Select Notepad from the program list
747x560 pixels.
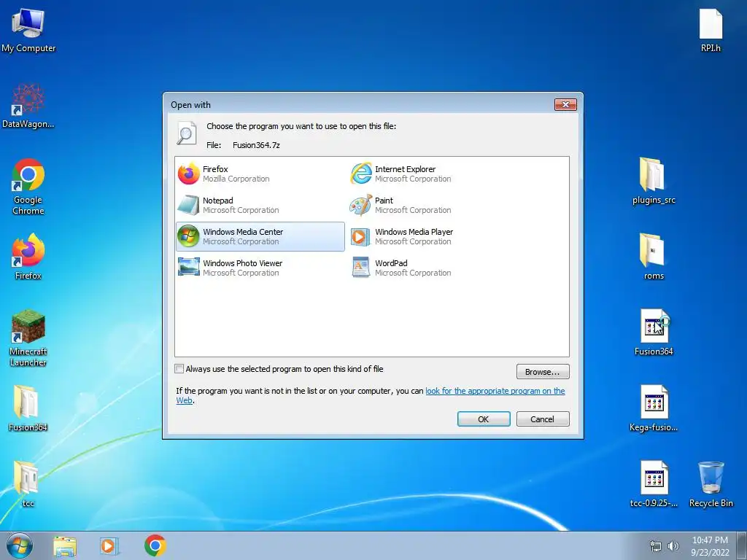[260, 205]
